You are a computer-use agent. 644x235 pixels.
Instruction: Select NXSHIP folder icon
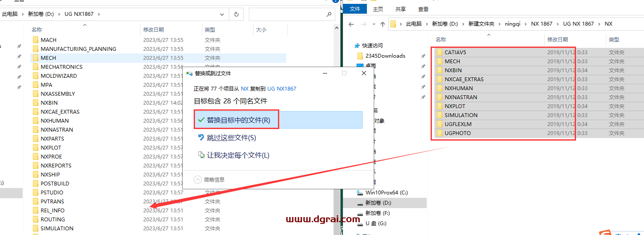coord(36,174)
